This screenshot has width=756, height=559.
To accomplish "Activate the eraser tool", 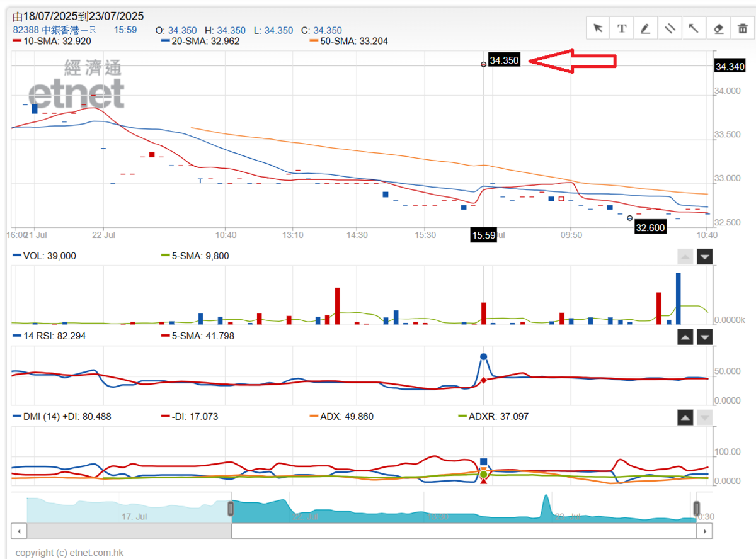I will point(718,28).
